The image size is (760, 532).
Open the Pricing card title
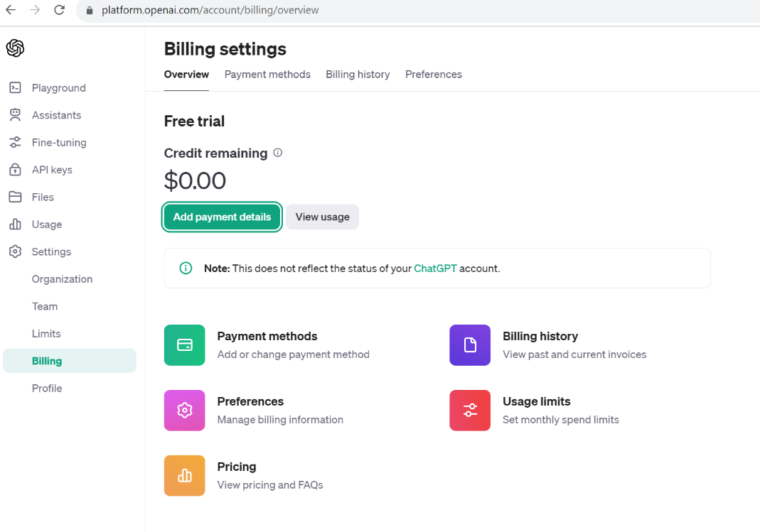point(237,467)
